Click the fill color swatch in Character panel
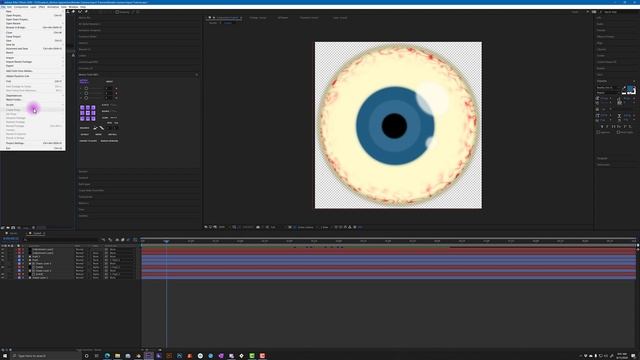The width and height of the screenshot is (640, 360). 630,89
